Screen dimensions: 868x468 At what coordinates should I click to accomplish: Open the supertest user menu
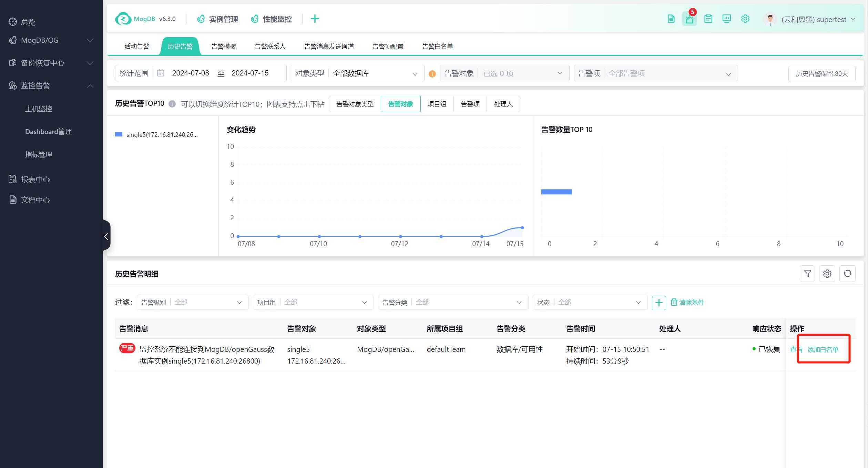(x=818, y=19)
